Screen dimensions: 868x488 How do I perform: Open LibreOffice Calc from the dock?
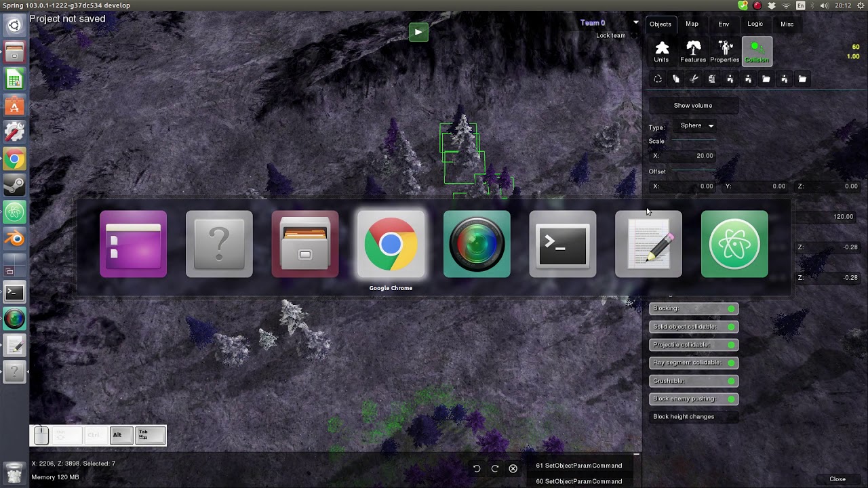(14, 79)
